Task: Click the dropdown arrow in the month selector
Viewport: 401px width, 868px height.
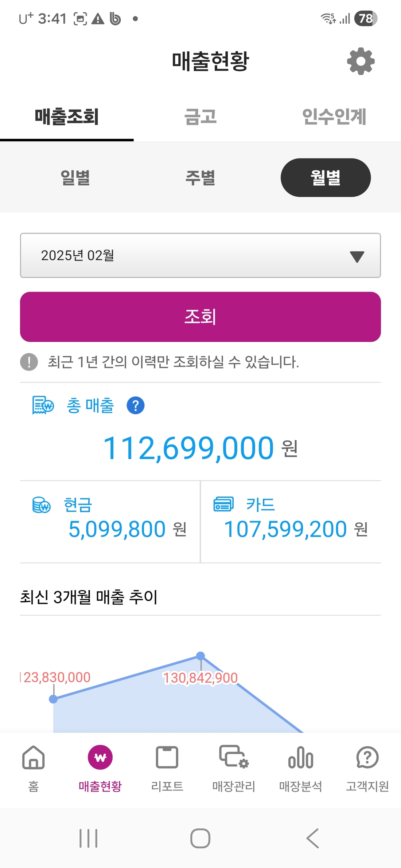Action: pyautogui.click(x=357, y=256)
